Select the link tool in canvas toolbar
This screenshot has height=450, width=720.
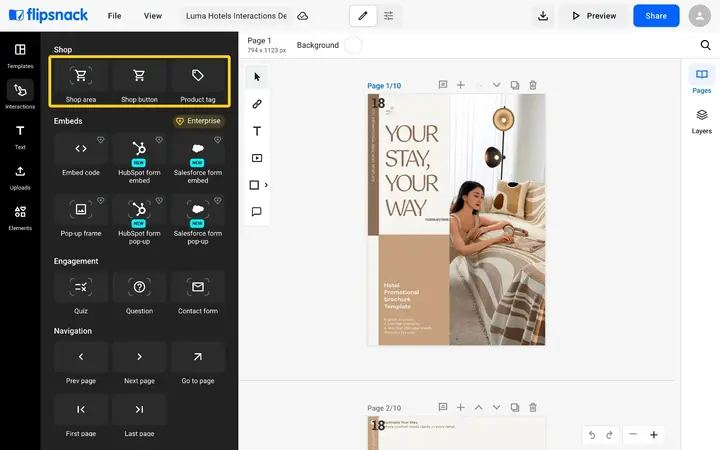257,104
